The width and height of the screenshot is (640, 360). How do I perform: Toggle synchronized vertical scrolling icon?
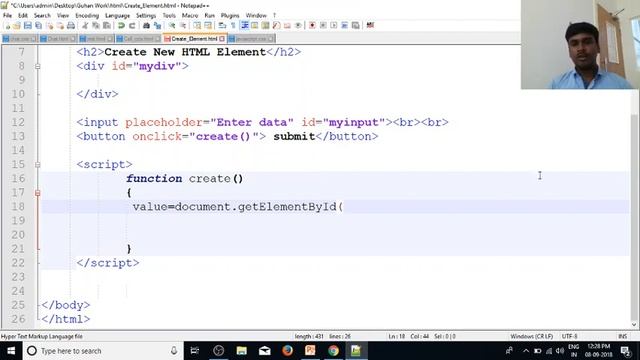point(197,26)
